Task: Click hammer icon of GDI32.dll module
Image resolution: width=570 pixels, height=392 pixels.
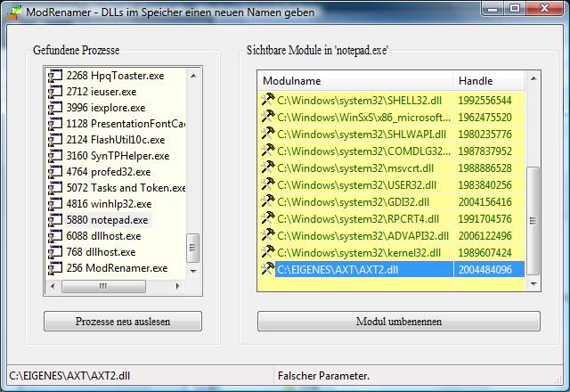Action: (x=268, y=201)
